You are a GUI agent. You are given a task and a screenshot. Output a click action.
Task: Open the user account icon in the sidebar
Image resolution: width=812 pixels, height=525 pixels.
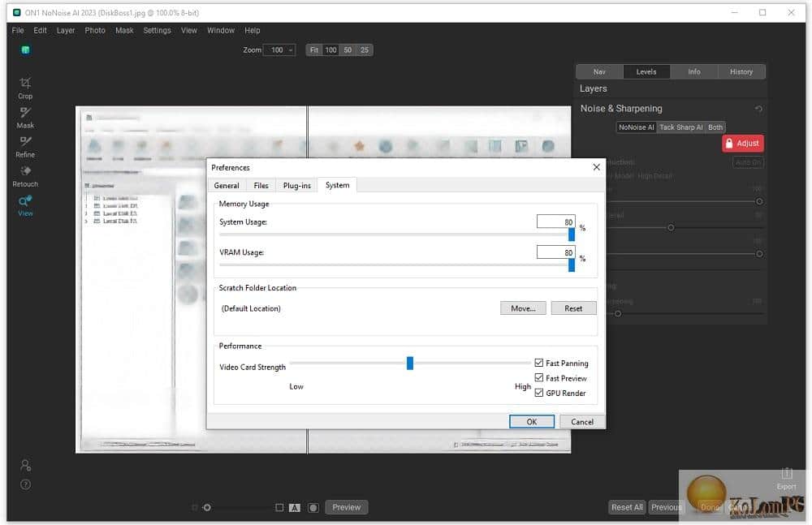(x=25, y=466)
